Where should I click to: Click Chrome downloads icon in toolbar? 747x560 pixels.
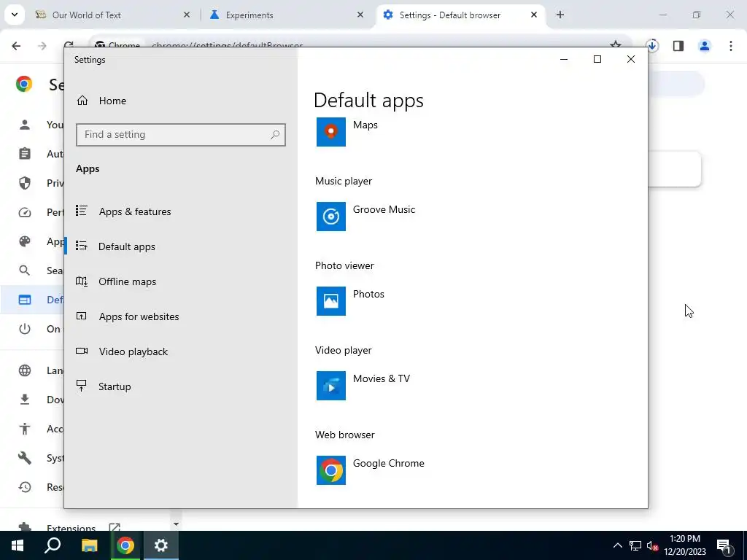tap(652, 46)
